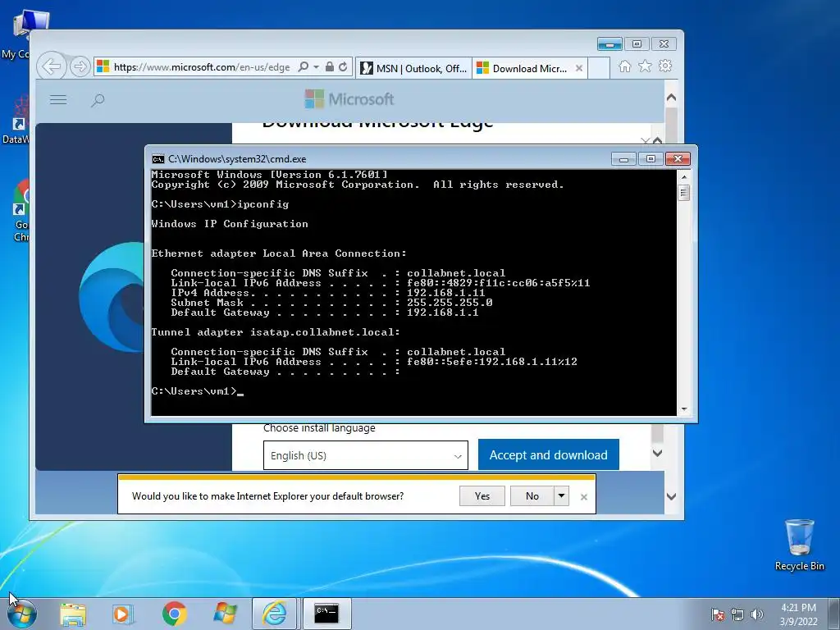The width and height of the screenshot is (840, 630).
Task: Click Accept and download button
Action: pyautogui.click(x=549, y=454)
